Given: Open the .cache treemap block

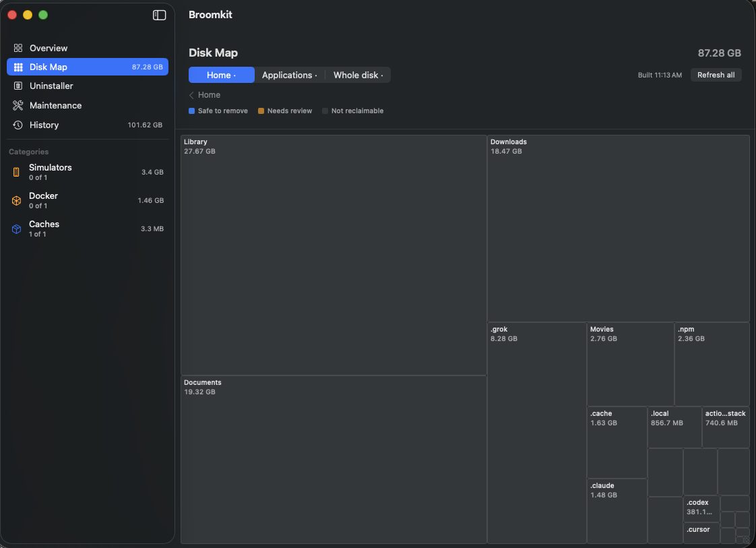Looking at the screenshot, I should coord(617,442).
